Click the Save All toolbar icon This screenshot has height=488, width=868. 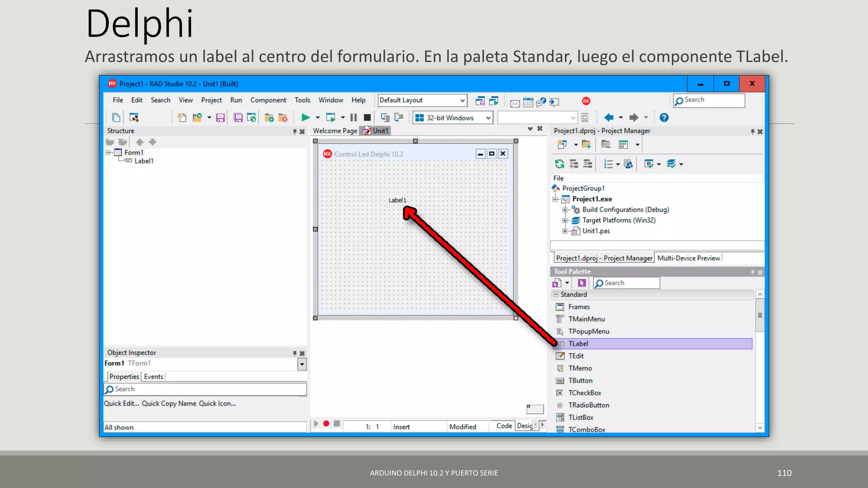pos(238,117)
